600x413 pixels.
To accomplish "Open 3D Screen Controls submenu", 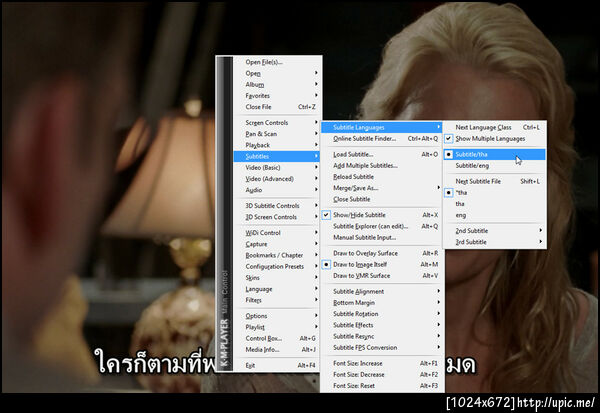I will pyautogui.click(x=276, y=217).
